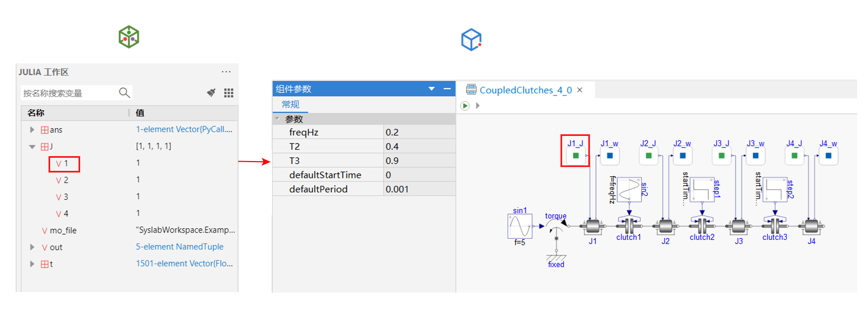Select the step1 block in diagram
868x327 pixels.
702,189
